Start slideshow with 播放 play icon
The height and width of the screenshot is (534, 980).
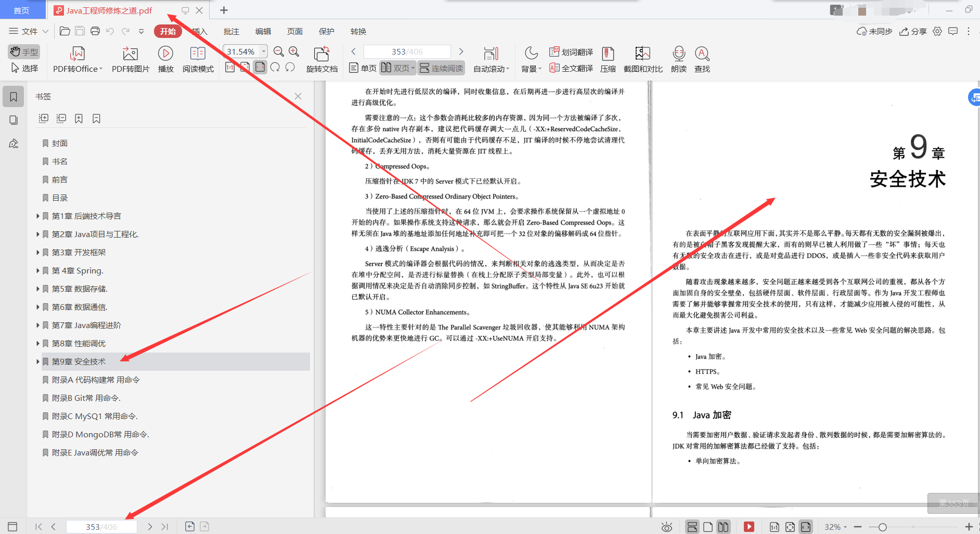[165, 60]
